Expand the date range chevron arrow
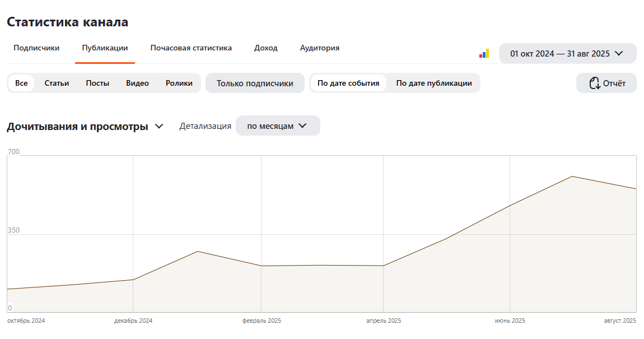 [x=619, y=53]
